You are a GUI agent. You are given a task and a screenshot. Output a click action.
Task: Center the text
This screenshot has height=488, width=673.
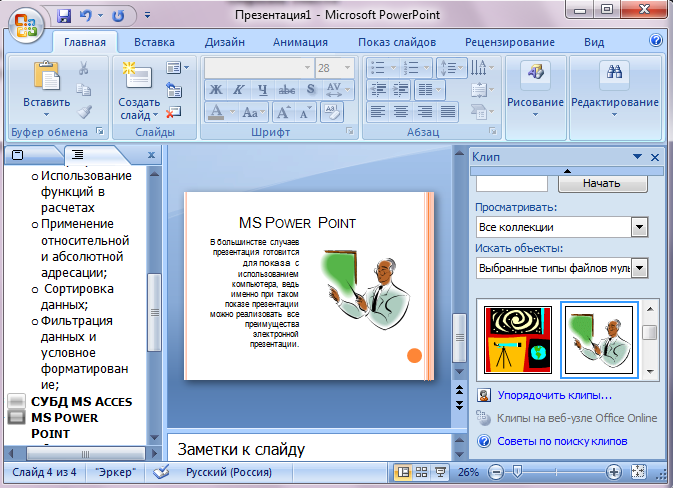[401, 112]
